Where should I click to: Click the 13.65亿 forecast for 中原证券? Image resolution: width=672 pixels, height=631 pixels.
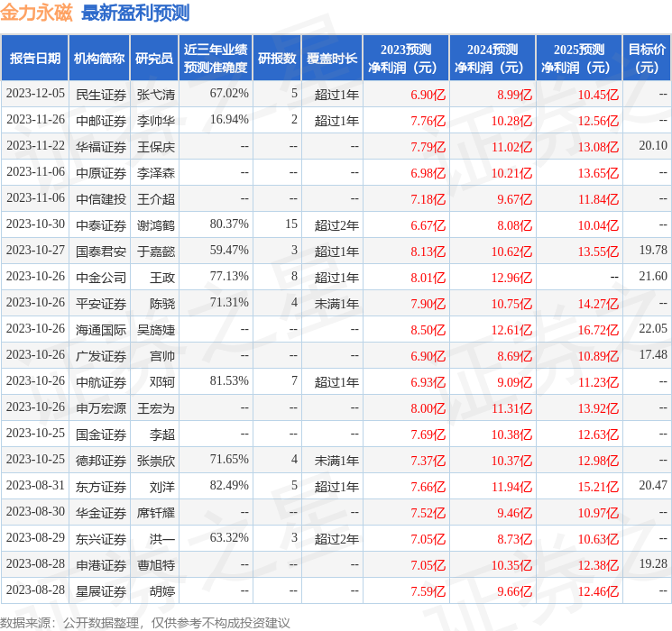598,173
